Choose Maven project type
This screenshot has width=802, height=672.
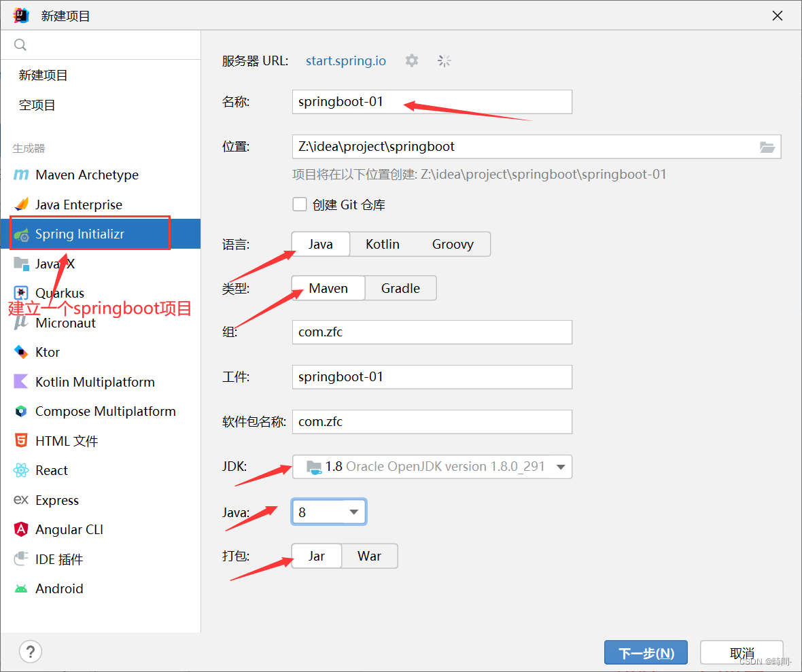(328, 288)
